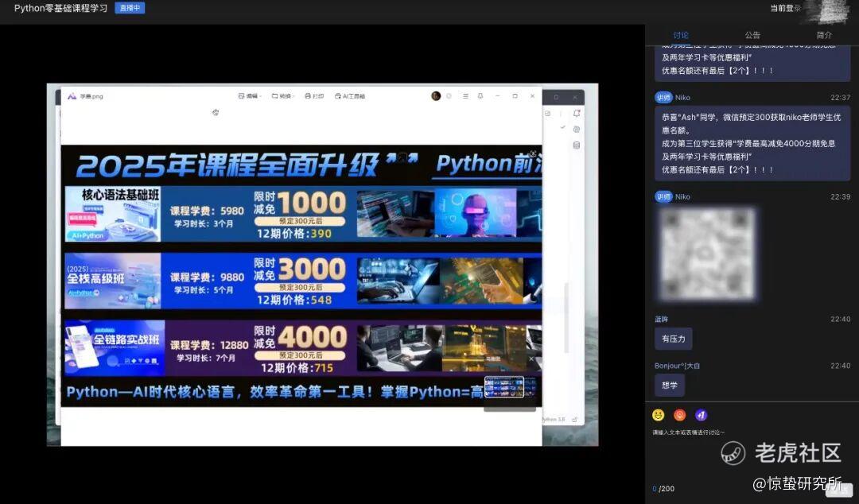
Task: Click the 恭喜"Ash"同学 message bubble
Action: 752,144
